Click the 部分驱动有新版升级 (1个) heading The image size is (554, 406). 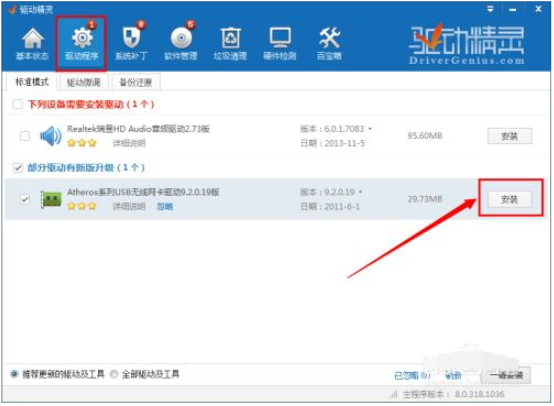[86, 167]
